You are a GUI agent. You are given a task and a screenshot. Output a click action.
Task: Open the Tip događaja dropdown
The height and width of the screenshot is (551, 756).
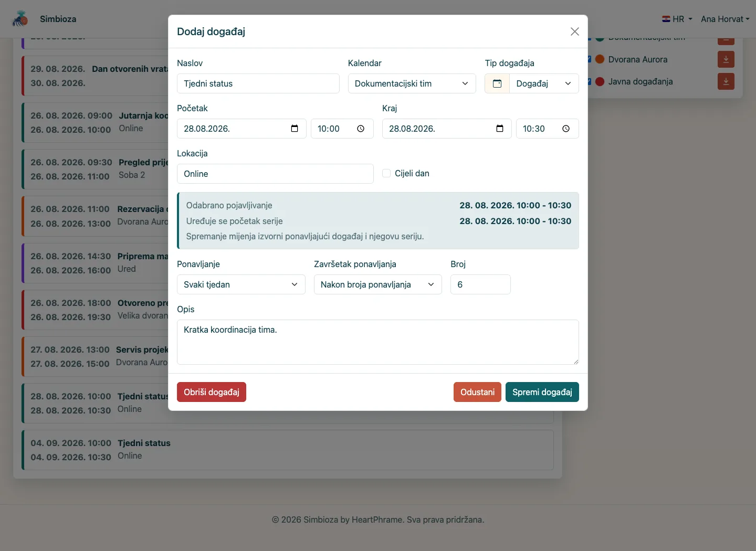point(544,83)
